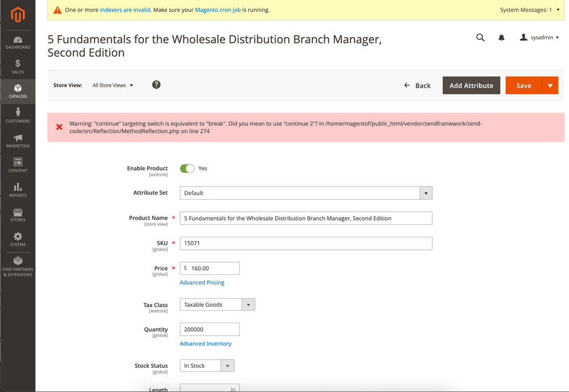Click the Magento logo icon
Screen dimensions: 569x392
click(x=18, y=15)
